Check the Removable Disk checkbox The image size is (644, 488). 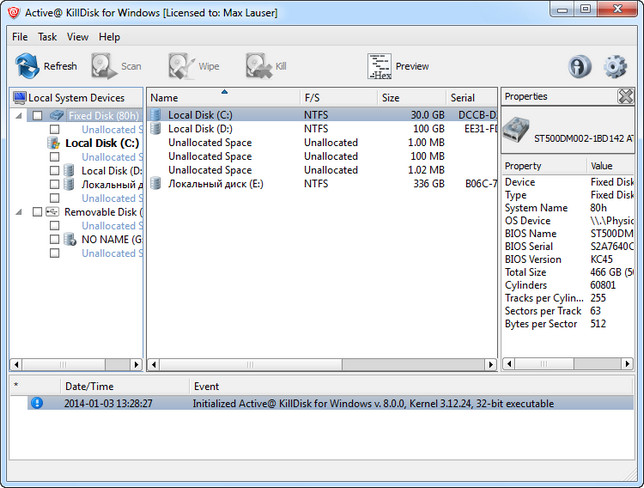coord(37,212)
